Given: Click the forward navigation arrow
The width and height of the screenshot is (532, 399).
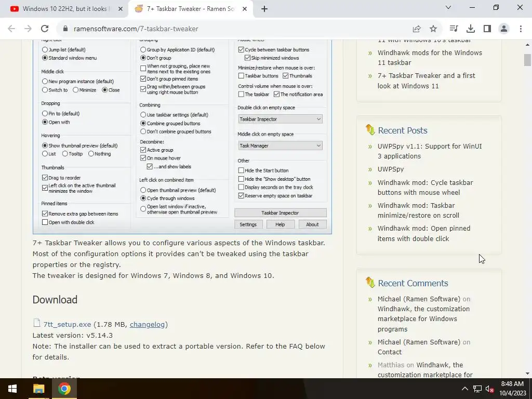Looking at the screenshot, I should (28, 29).
